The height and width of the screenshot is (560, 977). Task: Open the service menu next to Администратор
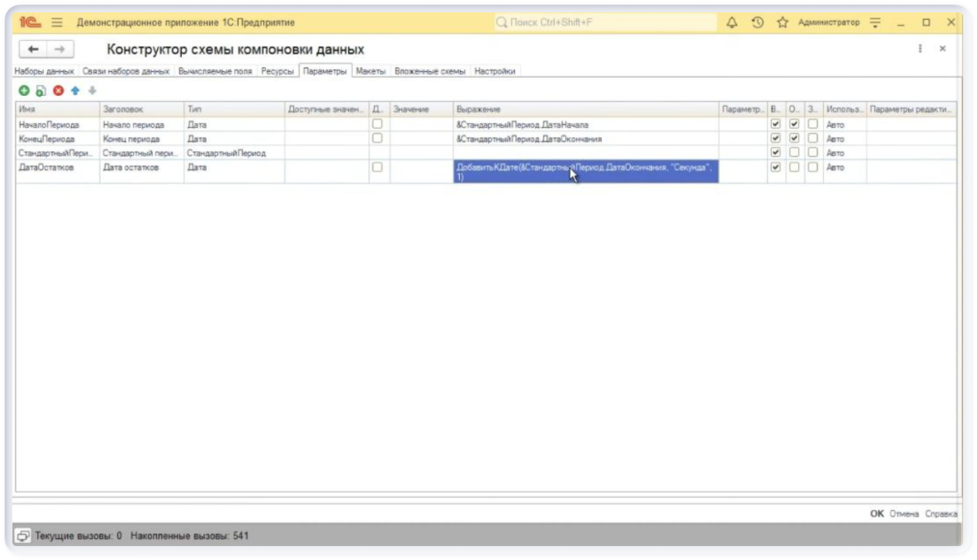pos(876,23)
